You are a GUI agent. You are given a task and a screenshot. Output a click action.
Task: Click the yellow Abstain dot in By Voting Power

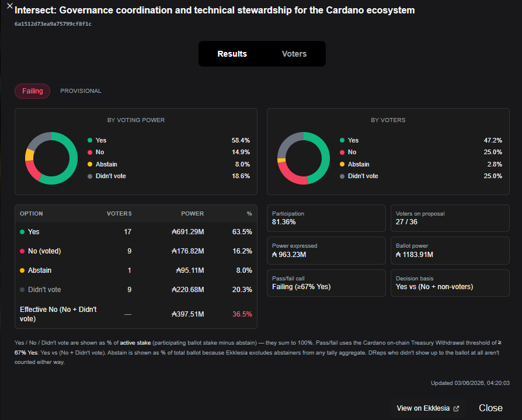90,164
